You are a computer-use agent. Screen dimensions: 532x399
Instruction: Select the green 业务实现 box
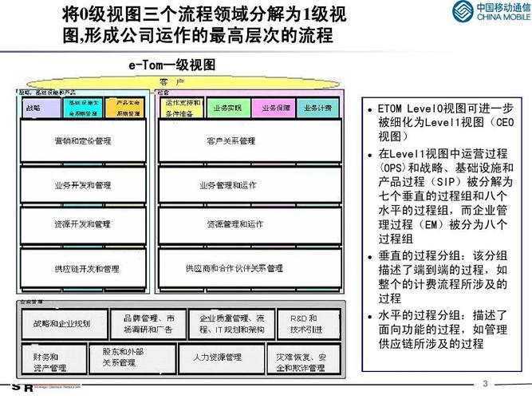pos(228,108)
